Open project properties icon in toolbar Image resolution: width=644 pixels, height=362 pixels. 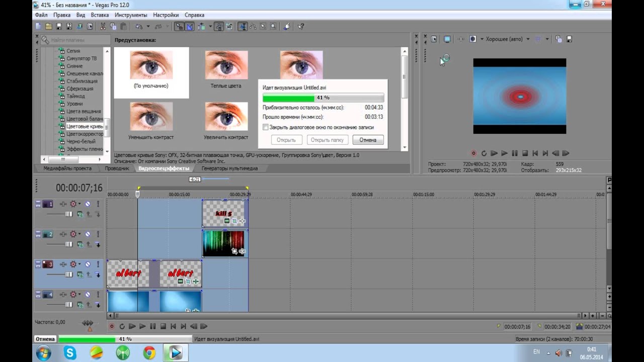90,26
